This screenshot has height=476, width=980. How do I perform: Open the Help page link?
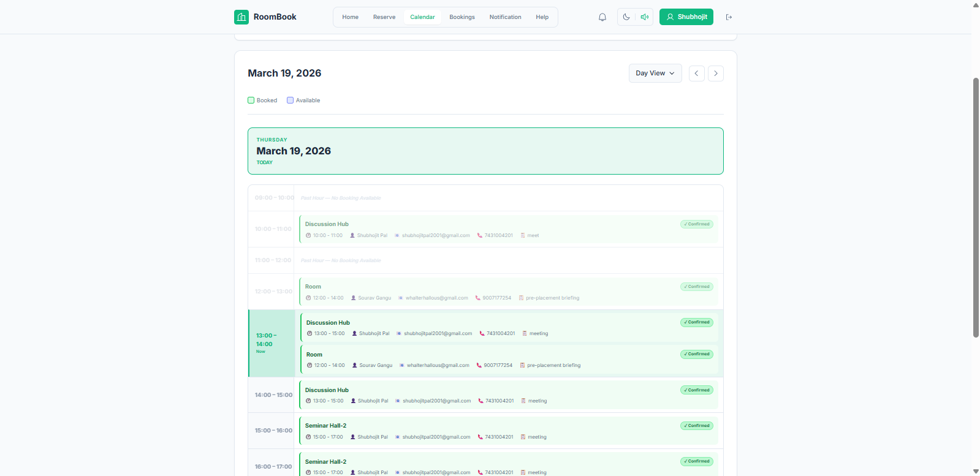(x=542, y=17)
